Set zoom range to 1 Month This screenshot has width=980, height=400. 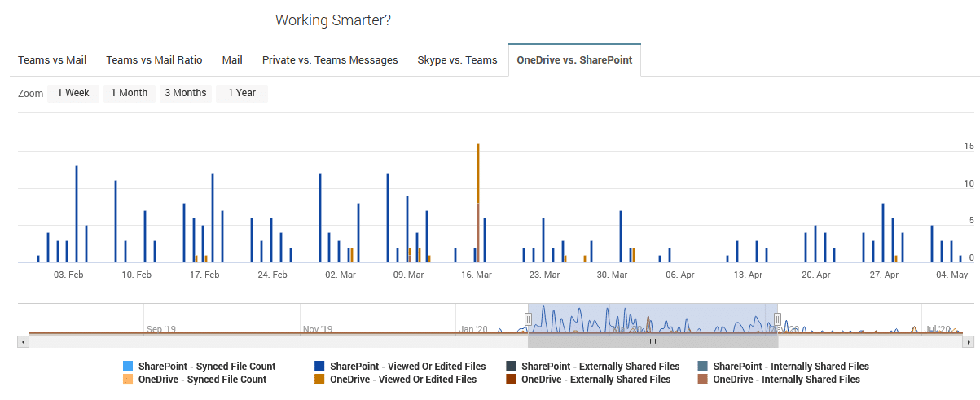pos(130,93)
